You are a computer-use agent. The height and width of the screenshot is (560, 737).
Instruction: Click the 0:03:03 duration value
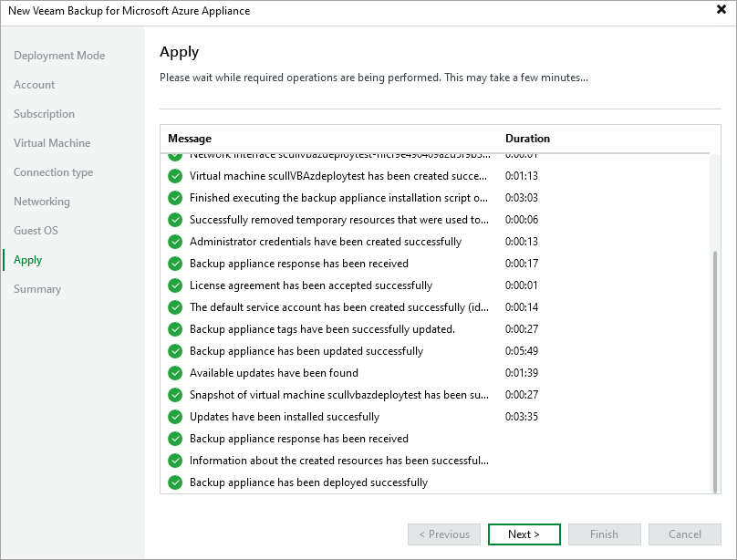point(522,198)
